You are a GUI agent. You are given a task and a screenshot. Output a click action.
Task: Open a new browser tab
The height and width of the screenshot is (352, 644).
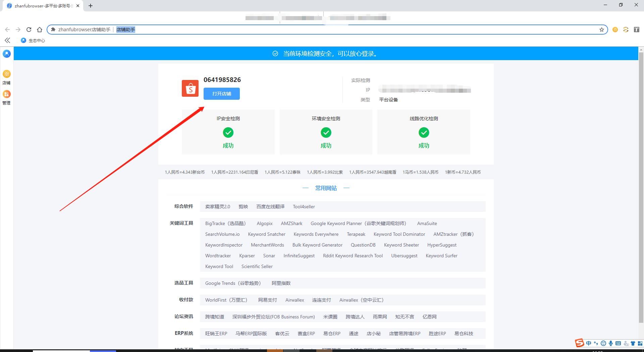click(91, 6)
